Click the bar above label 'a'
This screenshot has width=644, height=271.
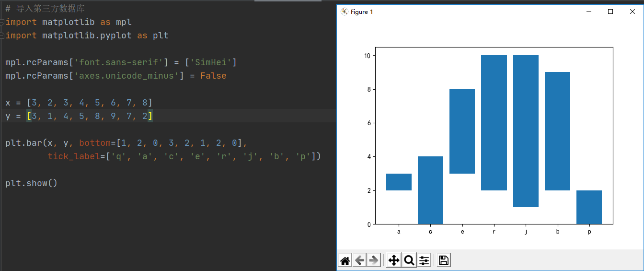(399, 182)
